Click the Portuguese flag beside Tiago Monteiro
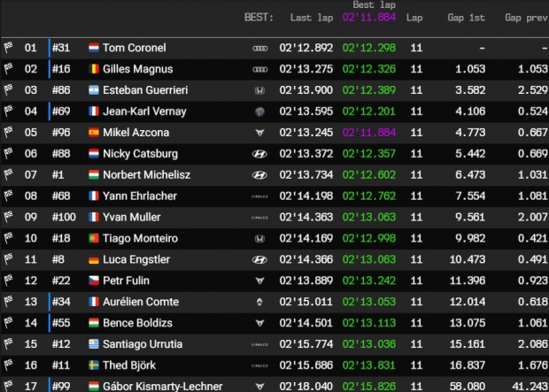Screen dimensions: 549x392 [x=94, y=239]
